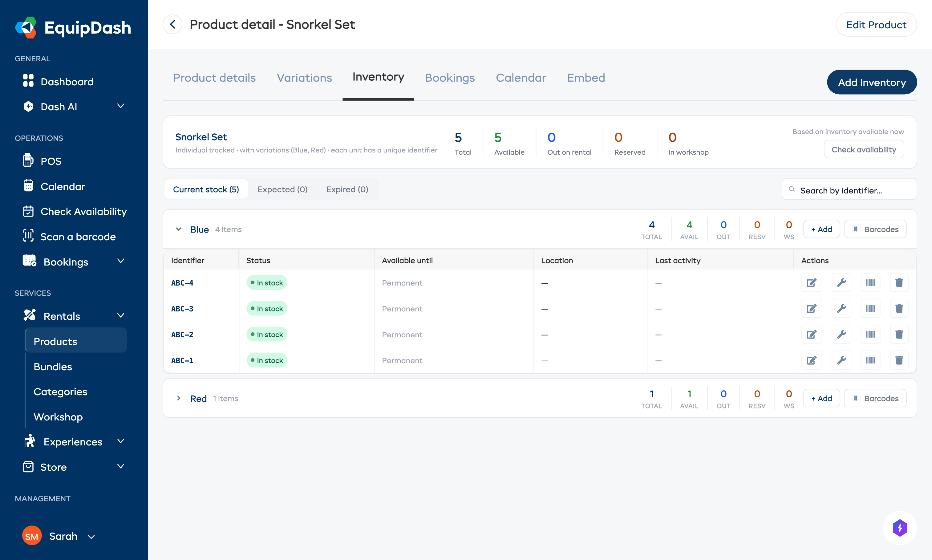Image resolution: width=932 pixels, height=560 pixels.
Task: Select Scan a barcode in the sidebar
Action: tap(78, 237)
